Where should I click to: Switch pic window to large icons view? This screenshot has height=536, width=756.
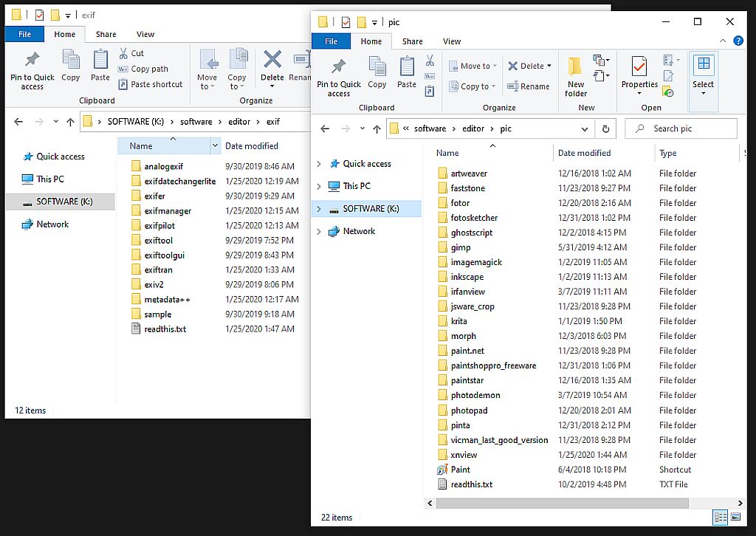tap(736, 518)
